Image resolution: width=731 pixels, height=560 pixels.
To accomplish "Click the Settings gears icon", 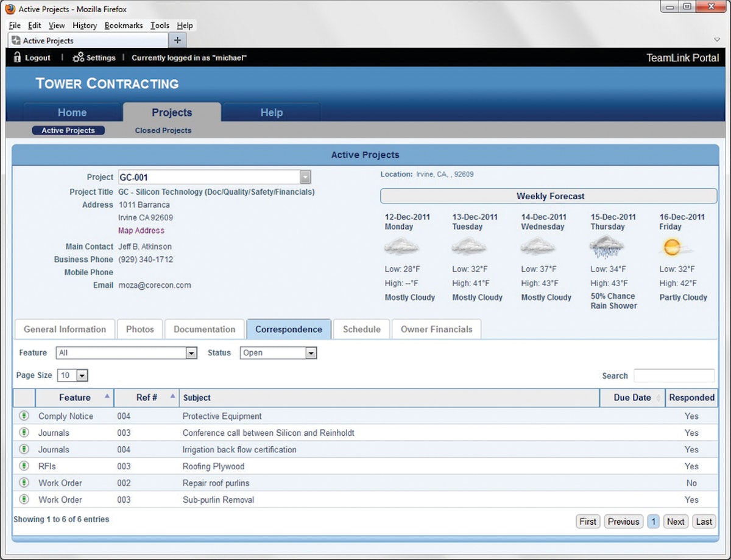I will pyautogui.click(x=78, y=57).
